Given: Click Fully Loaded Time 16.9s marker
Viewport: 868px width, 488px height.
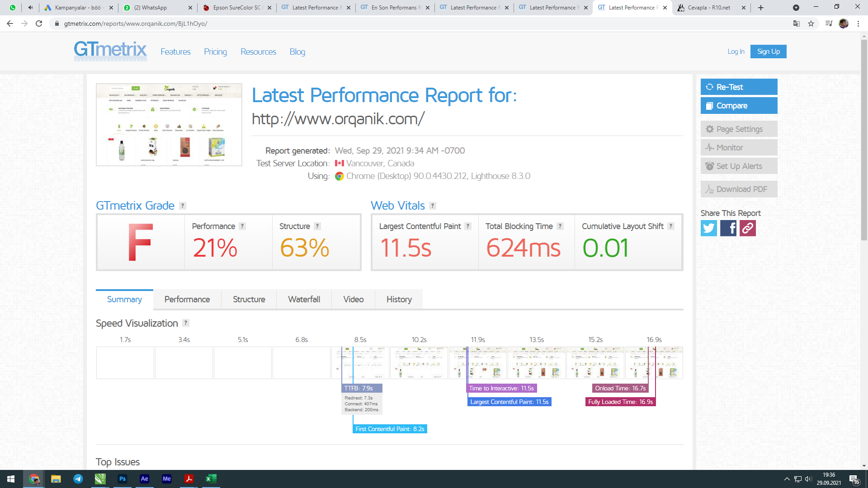Looking at the screenshot, I should (620, 402).
